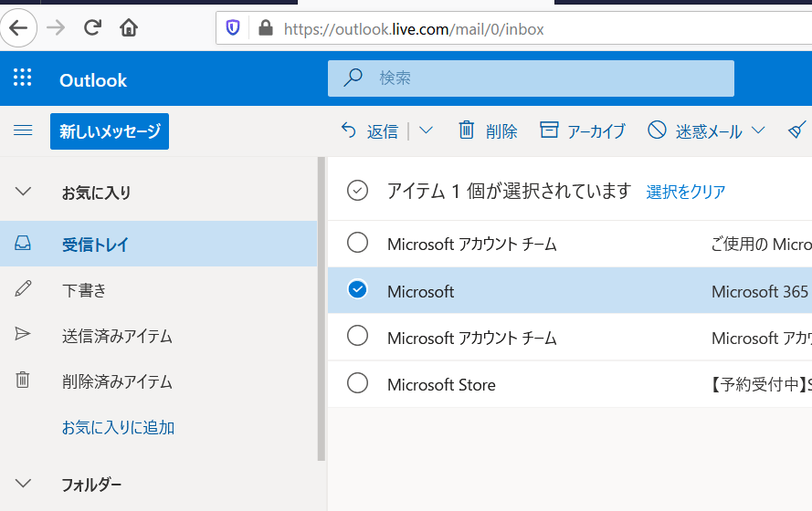
Task: Click the 検索 search box
Action: tap(531, 78)
